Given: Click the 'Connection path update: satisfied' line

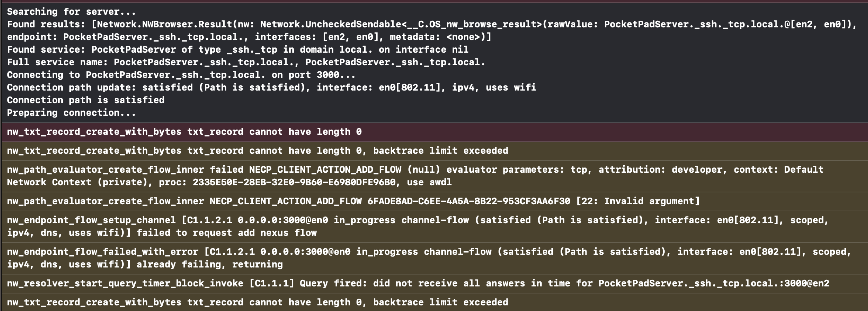Looking at the screenshot, I should pos(272,87).
